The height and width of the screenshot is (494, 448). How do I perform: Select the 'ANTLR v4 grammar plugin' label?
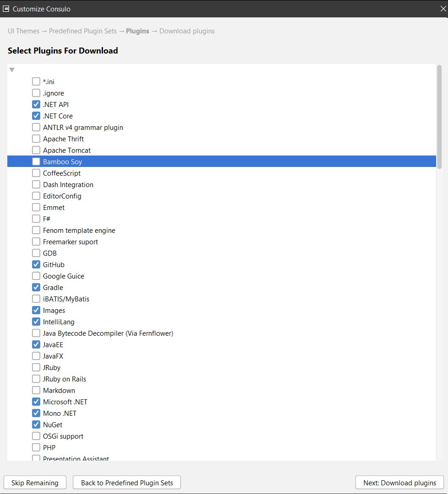point(83,128)
